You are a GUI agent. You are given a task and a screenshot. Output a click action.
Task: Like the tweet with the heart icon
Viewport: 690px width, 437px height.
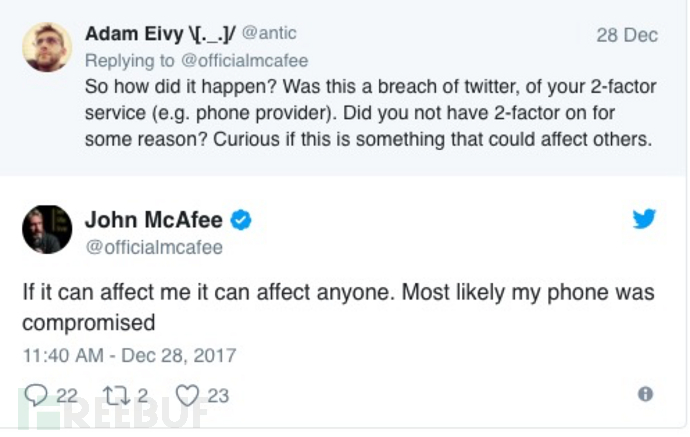coord(187,395)
